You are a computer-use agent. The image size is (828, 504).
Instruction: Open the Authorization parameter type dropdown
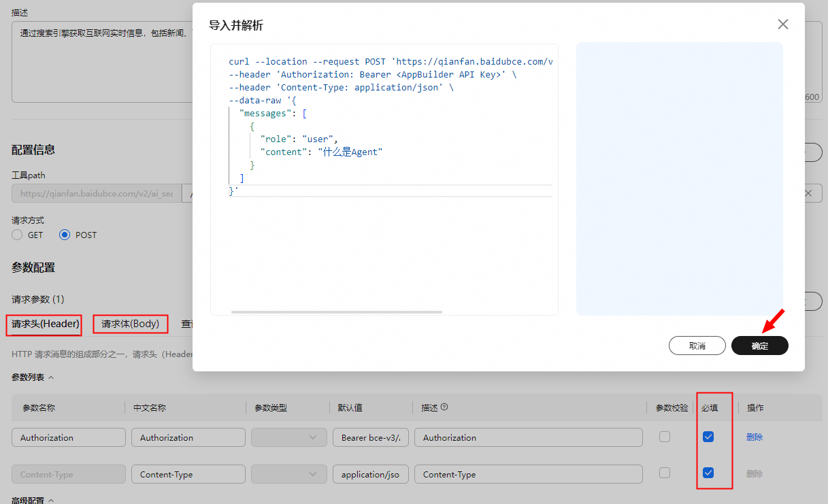pos(289,437)
